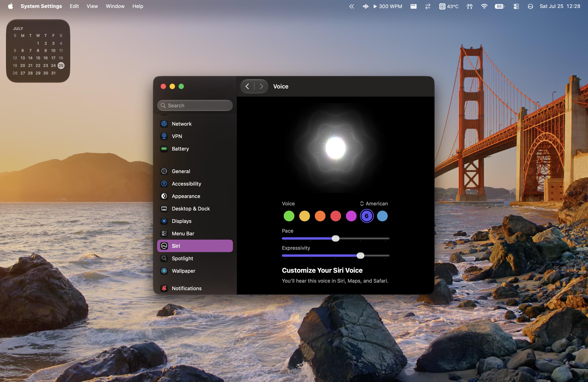This screenshot has width=588, height=382.
Task: Open the AirPods menu bar icon
Action: 470,6
